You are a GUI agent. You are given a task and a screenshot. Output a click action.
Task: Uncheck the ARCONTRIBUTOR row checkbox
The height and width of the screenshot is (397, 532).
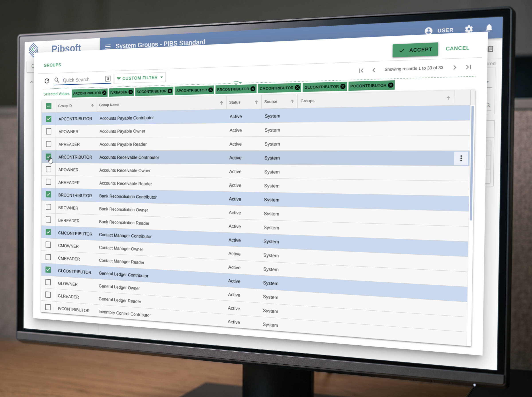[49, 157]
